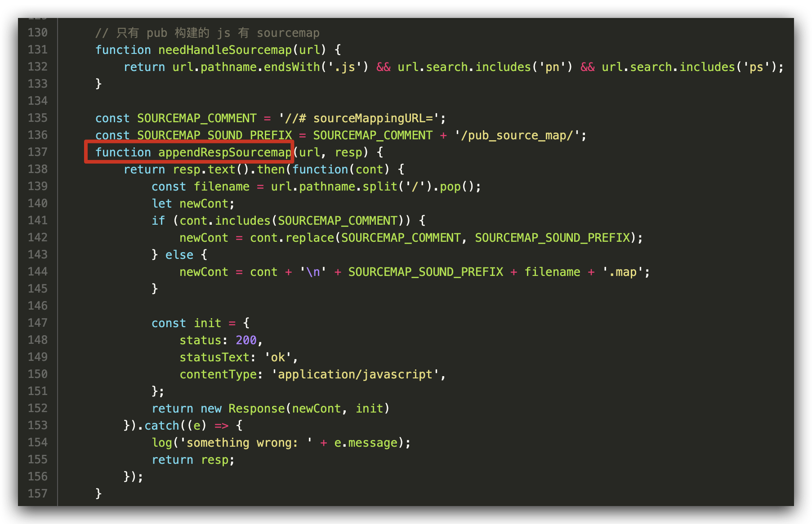Click the '//# sourceMappingURL=' string

359,118
